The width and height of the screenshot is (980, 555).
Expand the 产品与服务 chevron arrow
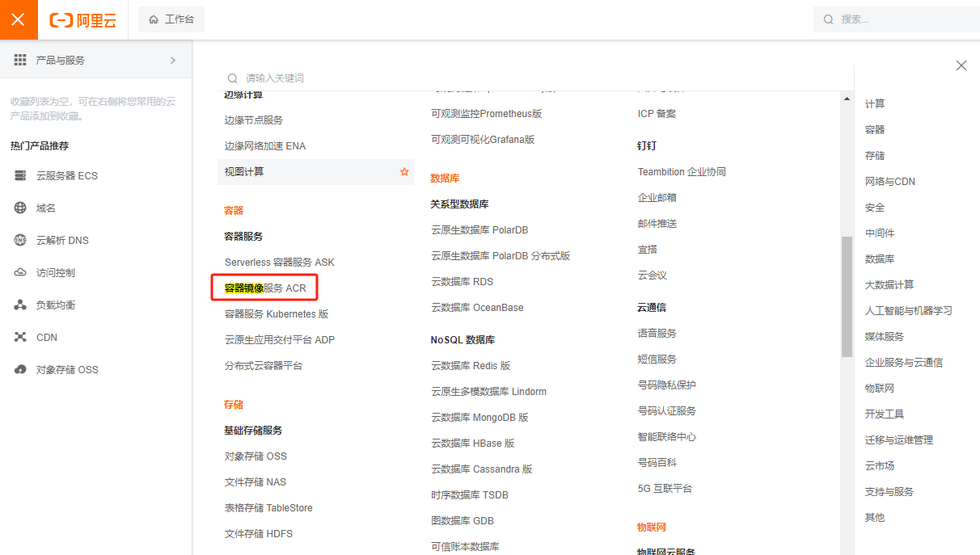pos(172,60)
